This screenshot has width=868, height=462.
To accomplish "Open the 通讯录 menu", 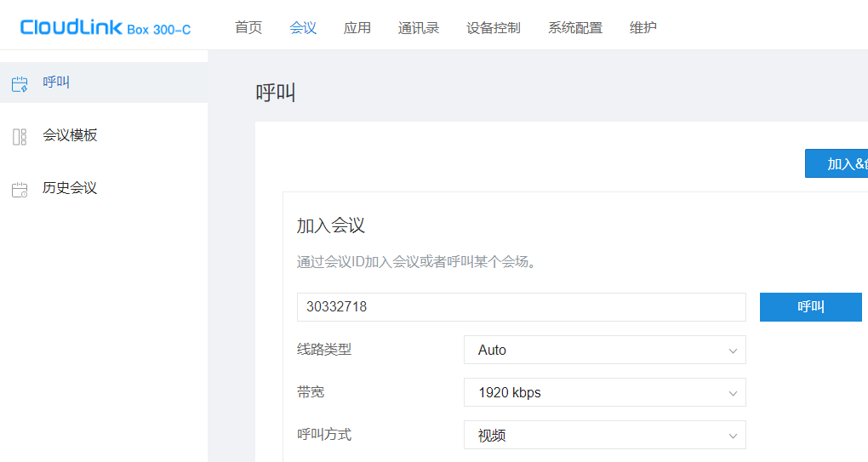I will pyautogui.click(x=419, y=28).
